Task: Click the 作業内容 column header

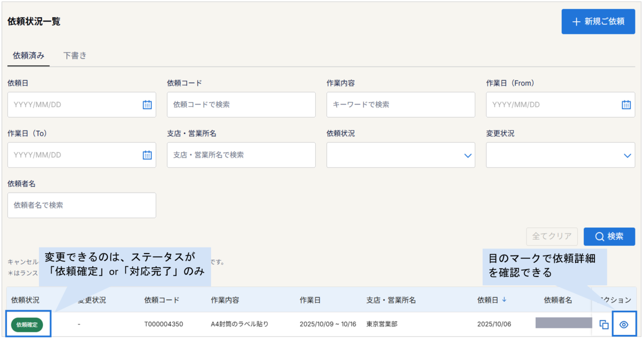Action: click(x=225, y=300)
